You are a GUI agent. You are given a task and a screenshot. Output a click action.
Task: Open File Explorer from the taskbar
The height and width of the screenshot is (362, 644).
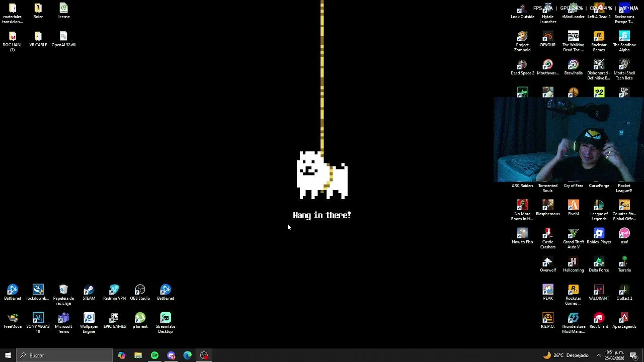pos(138,355)
